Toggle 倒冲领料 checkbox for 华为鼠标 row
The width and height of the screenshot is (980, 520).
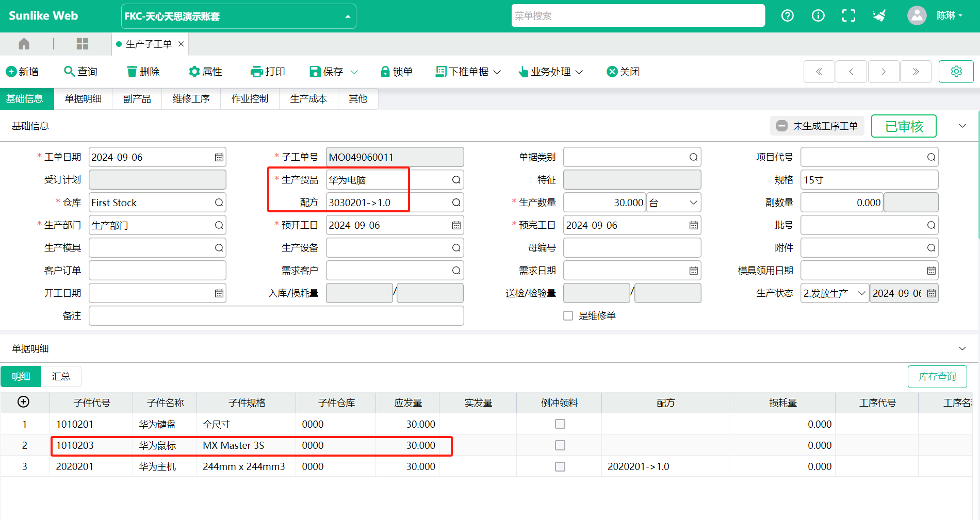[x=560, y=445]
